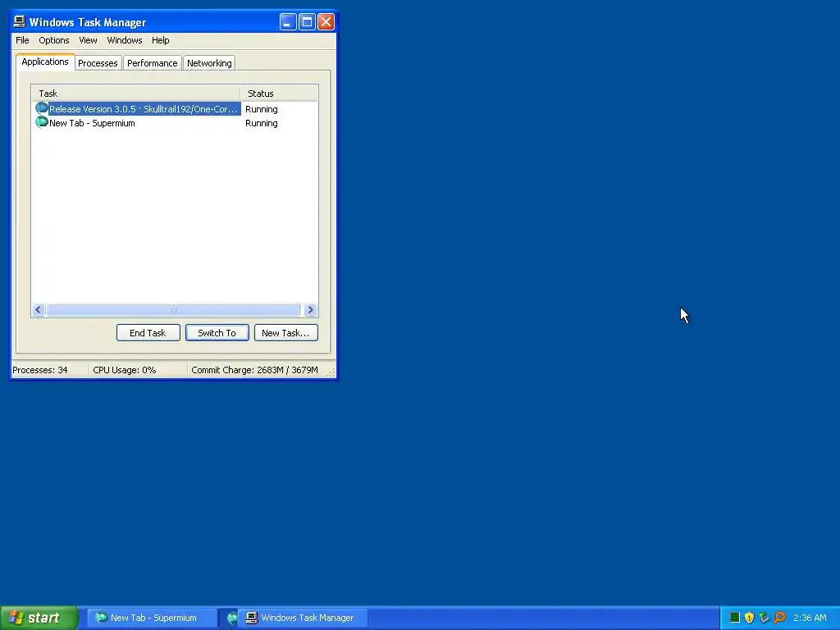This screenshot has height=630, width=840.
Task: Click the resize grip in the Task Manager status bar
Action: (331, 372)
